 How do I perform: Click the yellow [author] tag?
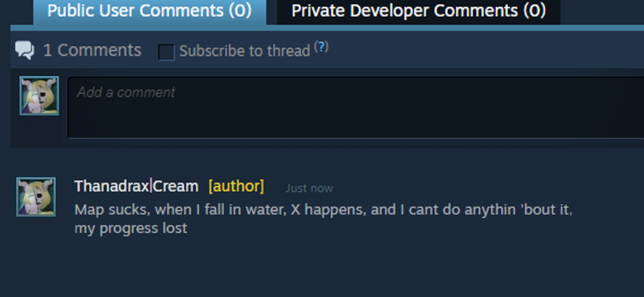click(236, 186)
